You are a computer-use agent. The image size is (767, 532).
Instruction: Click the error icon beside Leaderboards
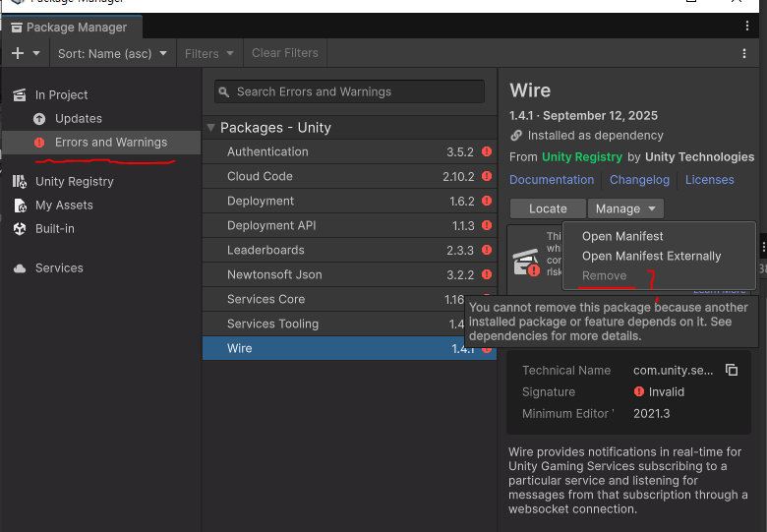pos(487,250)
